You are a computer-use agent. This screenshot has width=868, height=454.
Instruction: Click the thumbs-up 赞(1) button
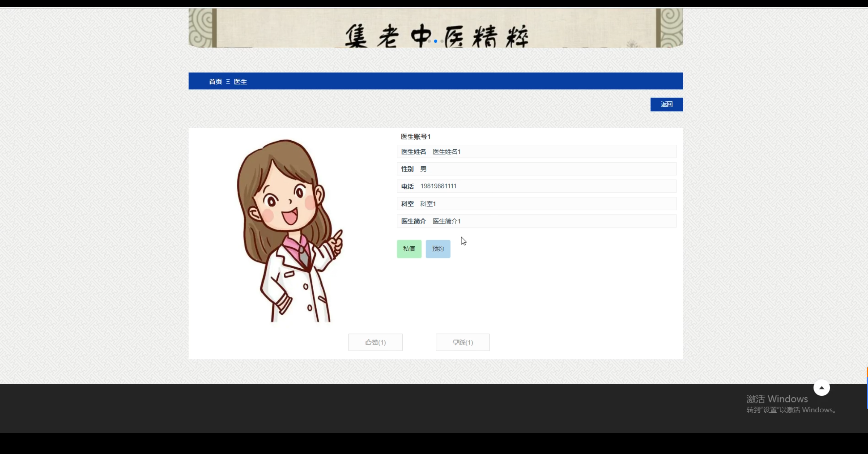[x=375, y=342]
